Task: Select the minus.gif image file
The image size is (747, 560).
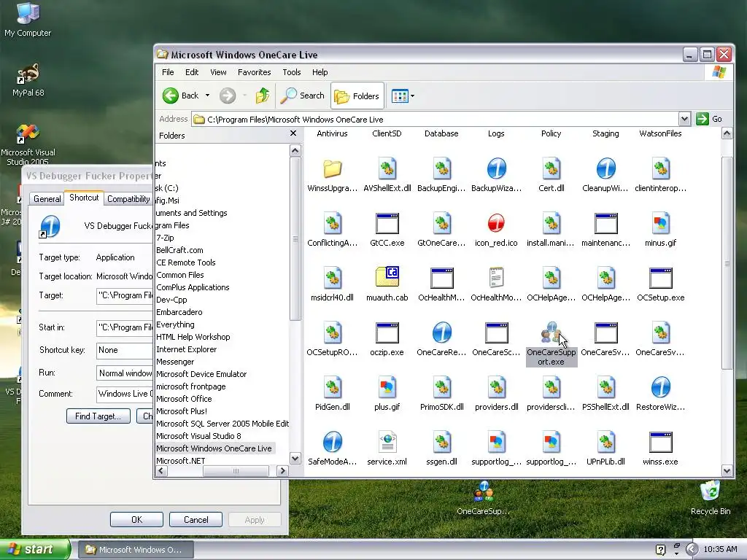Action: [661, 223]
